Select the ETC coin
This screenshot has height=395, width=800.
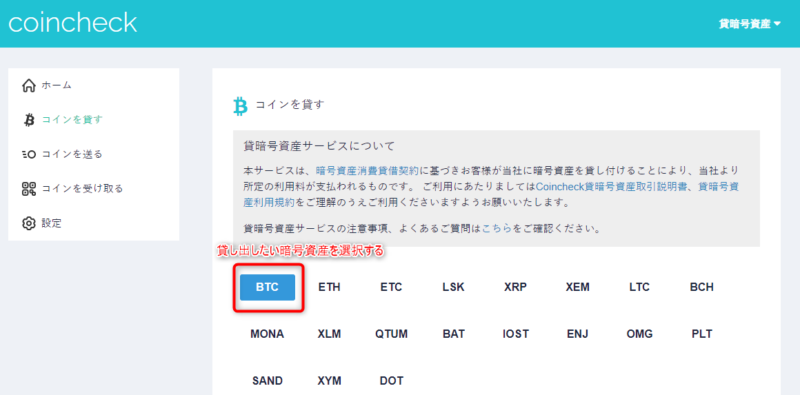[x=391, y=287]
